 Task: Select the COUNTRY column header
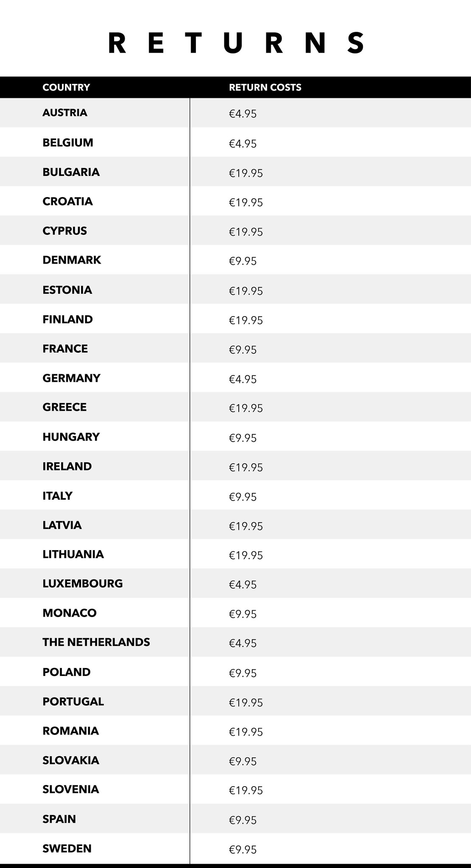[x=66, y=87]
